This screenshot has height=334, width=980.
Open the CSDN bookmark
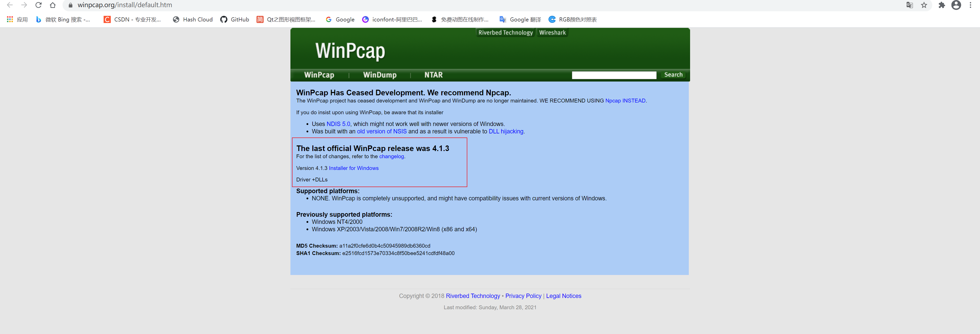[x=132, y=19]
